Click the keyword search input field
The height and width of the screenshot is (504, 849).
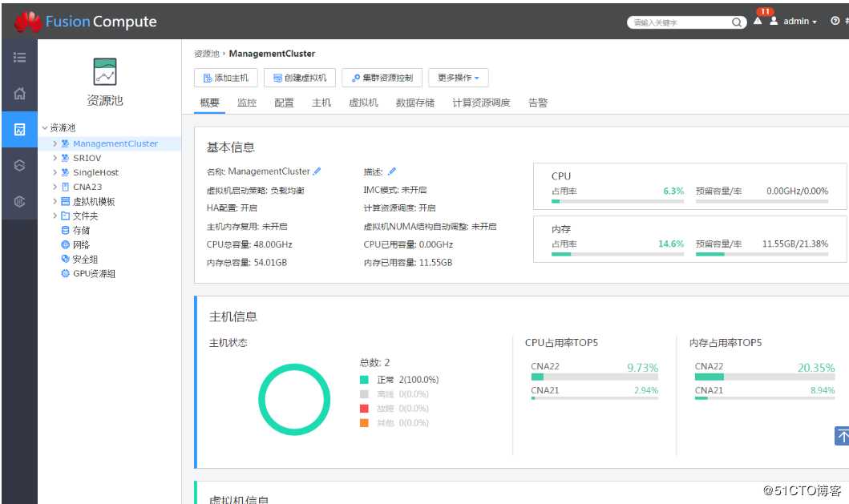[681, 22]
